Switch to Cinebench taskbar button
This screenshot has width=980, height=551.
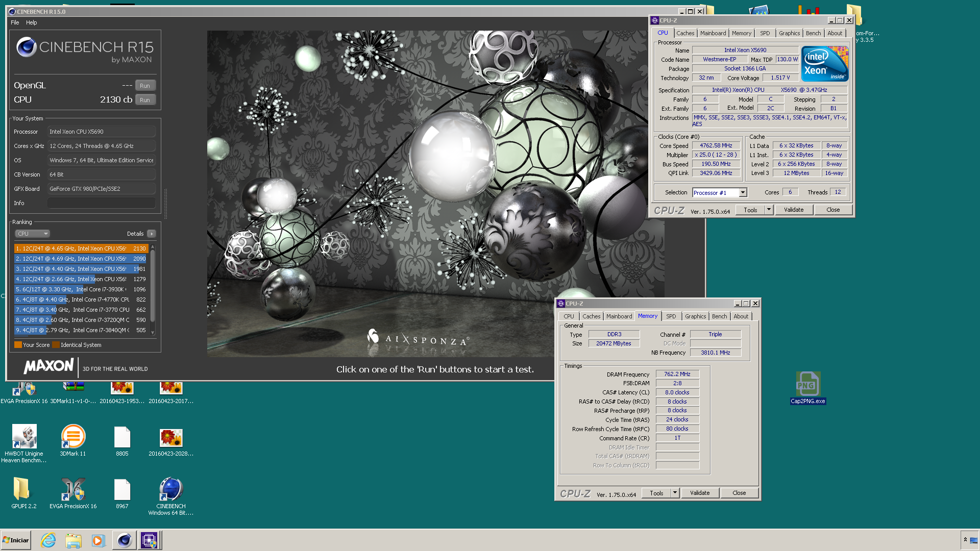[124, 540]
